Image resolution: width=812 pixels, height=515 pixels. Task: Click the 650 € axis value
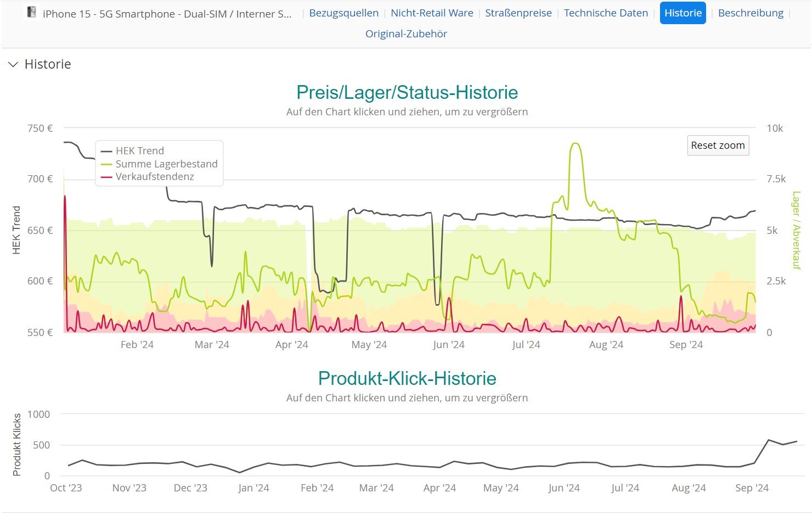pos(40,231)
